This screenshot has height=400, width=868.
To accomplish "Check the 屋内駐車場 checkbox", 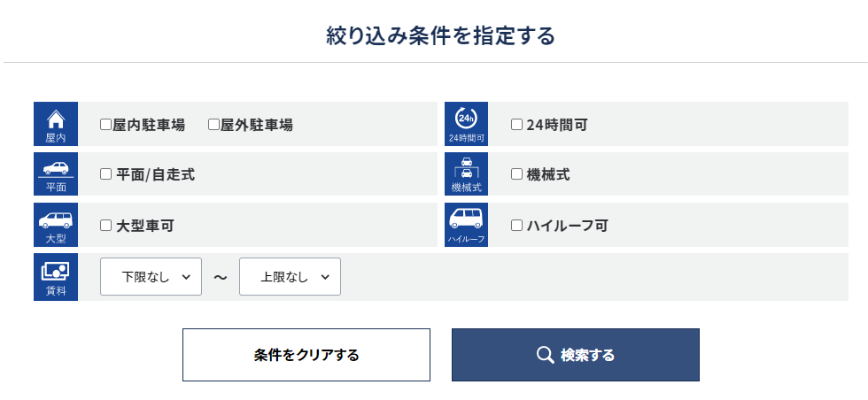I will (106, 125).
